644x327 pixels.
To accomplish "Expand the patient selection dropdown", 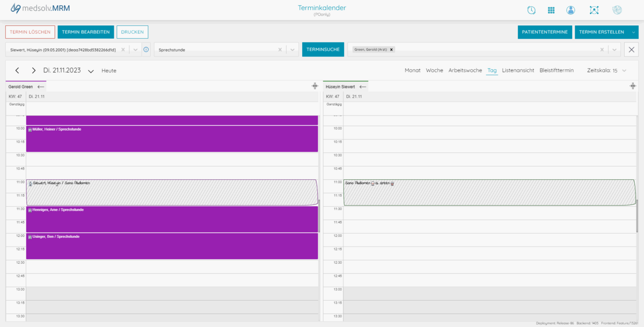I will (135, 49).
